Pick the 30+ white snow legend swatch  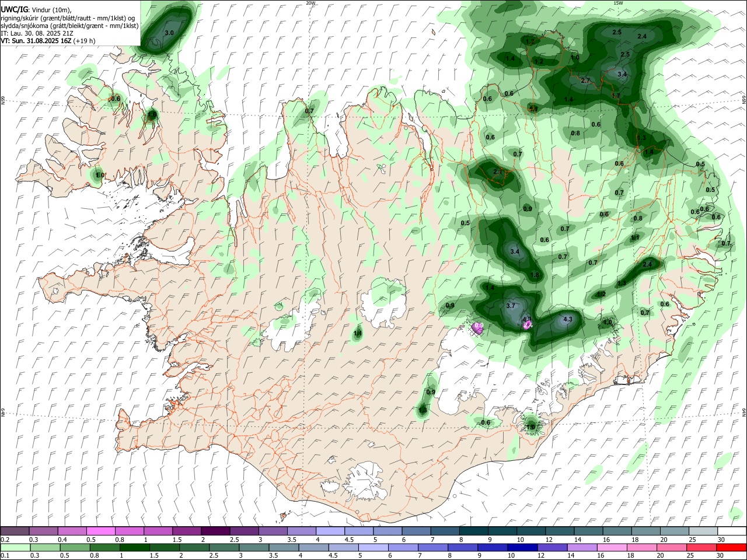tap(732, 531)
